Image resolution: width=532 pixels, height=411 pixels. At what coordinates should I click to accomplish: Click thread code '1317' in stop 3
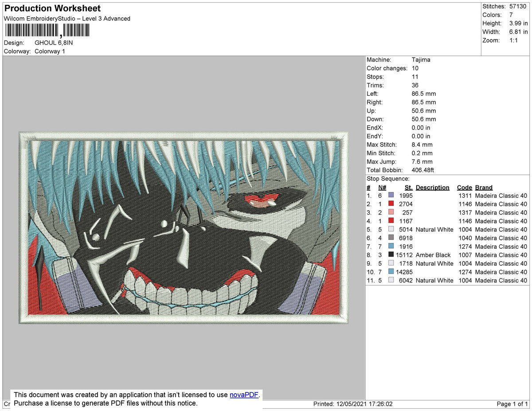[x=465, y=212]
